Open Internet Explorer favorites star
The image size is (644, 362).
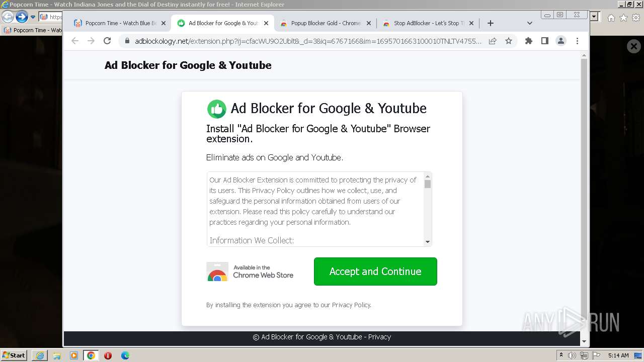pyautogui.click(x=623, y=18)
